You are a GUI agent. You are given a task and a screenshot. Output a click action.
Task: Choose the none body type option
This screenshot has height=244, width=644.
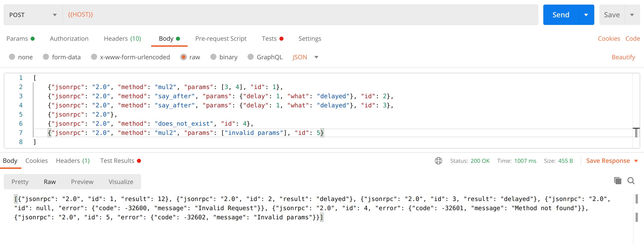(x=12, y=57)
